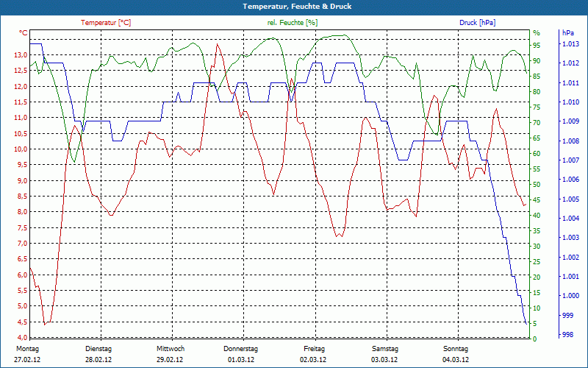
Task: Click the '6,5' temperature axis value
Action: (23, 259)
